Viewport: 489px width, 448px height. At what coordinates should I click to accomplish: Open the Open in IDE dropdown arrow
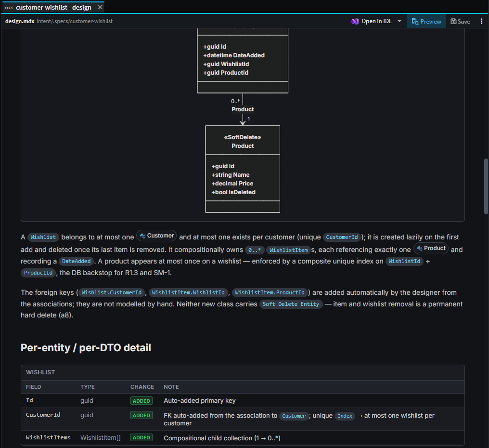pyautogui.click(x=399, y=21)
